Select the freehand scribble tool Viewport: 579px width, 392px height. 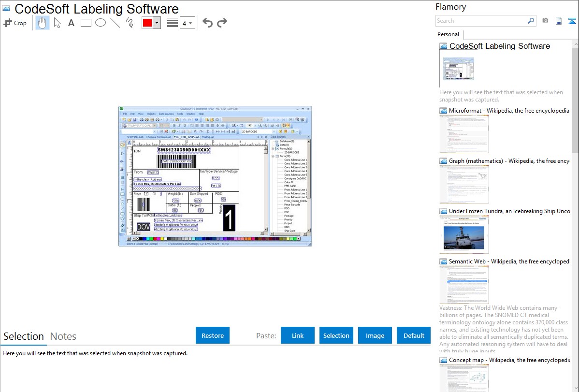point(130,23)
